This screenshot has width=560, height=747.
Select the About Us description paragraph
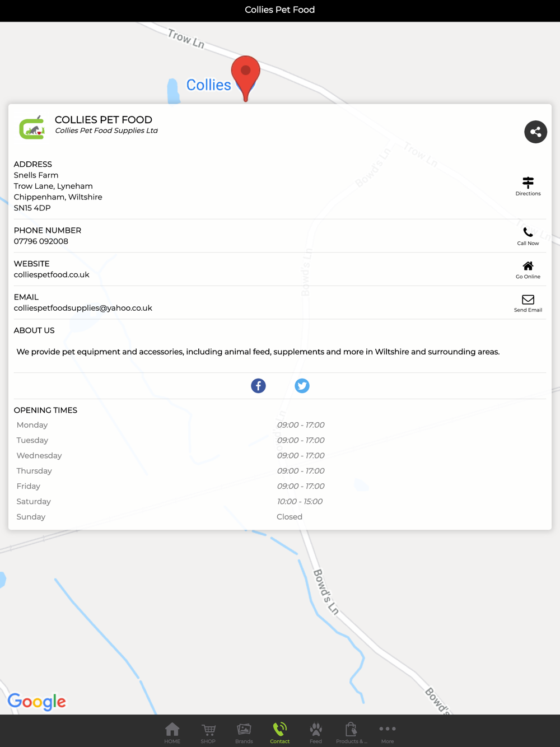coord(258,352)
